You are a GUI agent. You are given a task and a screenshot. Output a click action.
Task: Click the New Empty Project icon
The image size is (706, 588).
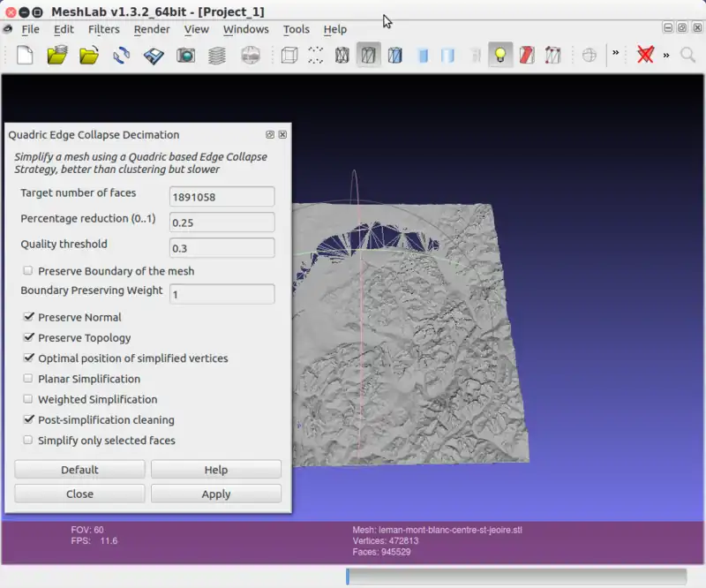[25, 56]
